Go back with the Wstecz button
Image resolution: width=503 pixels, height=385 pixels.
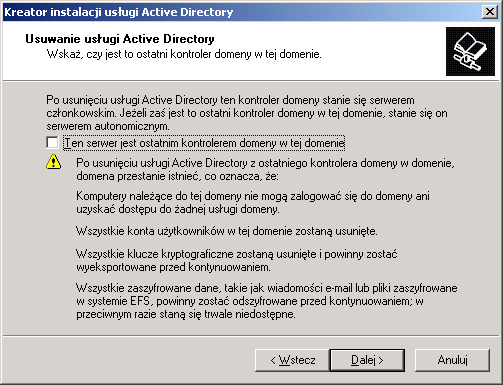tap(292, 360)
